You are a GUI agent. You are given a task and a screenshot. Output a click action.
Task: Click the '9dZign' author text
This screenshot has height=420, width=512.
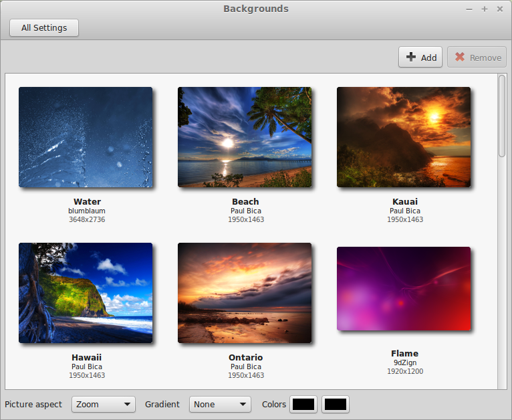[405, 362]
